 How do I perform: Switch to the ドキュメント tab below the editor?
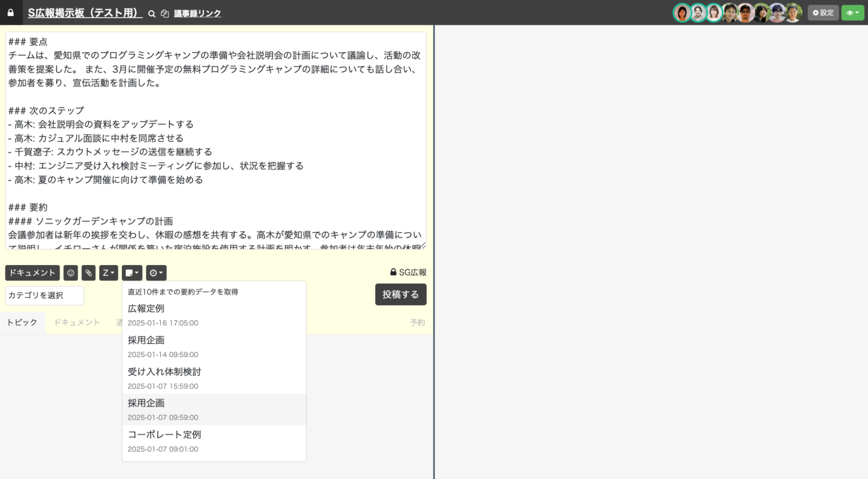tap(77, 323)
